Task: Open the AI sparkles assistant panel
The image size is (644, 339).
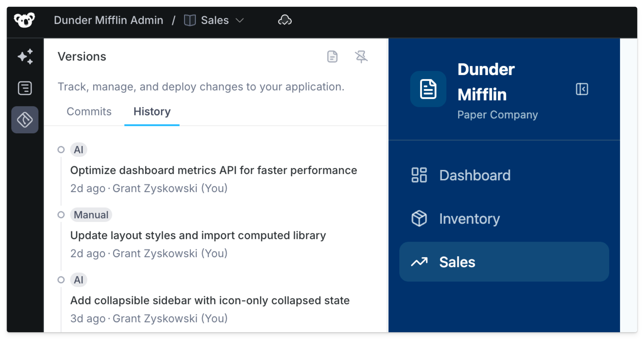Action: (25, 56)
